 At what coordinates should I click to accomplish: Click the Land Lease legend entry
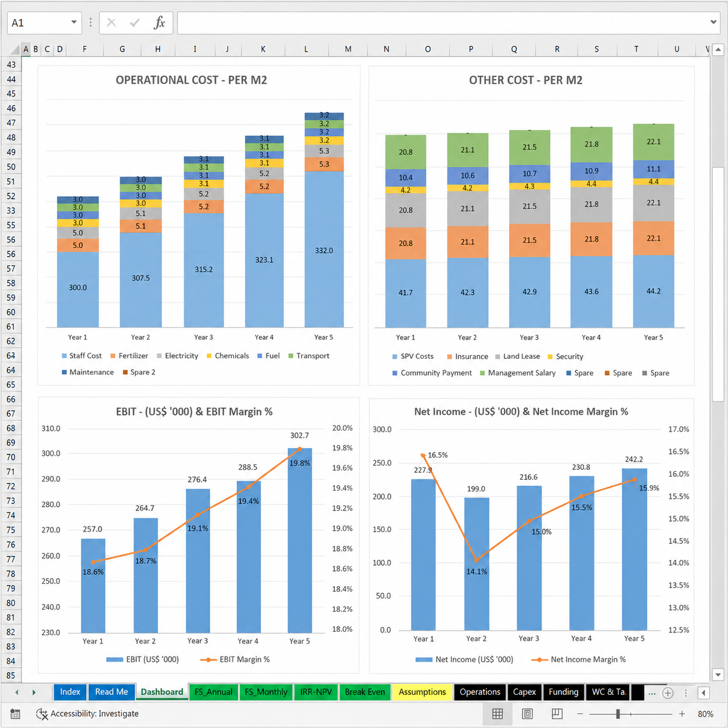pos(517,356)
